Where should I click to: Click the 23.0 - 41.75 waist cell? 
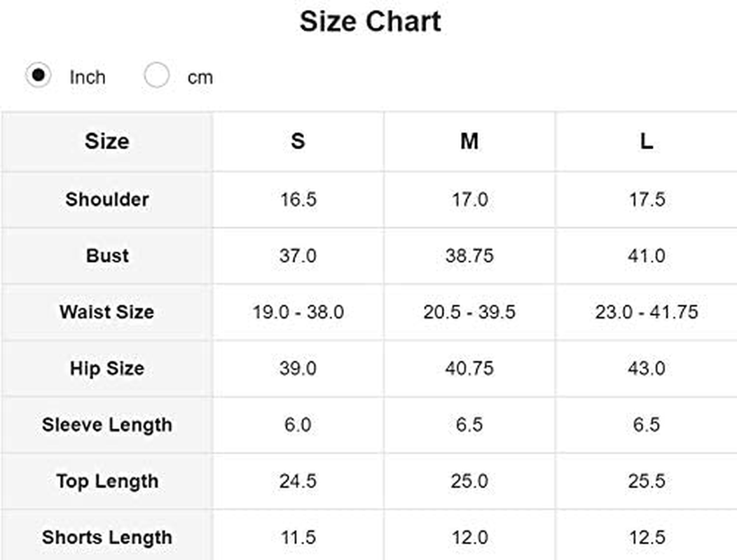(646, 311)
